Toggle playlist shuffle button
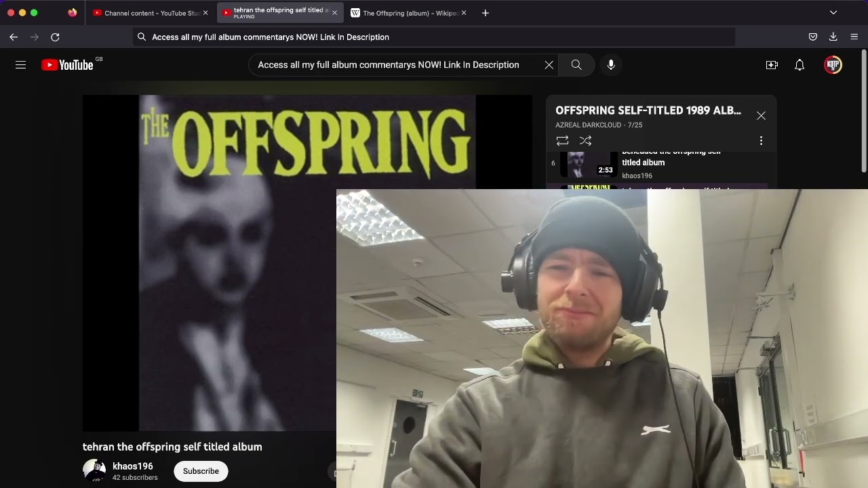The width and height of the screenshot is (868, 488). tap(585, 141)
